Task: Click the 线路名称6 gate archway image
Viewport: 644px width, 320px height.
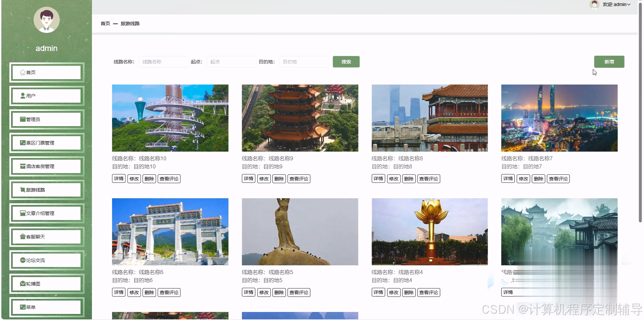Action: click(x=170, y=232)
